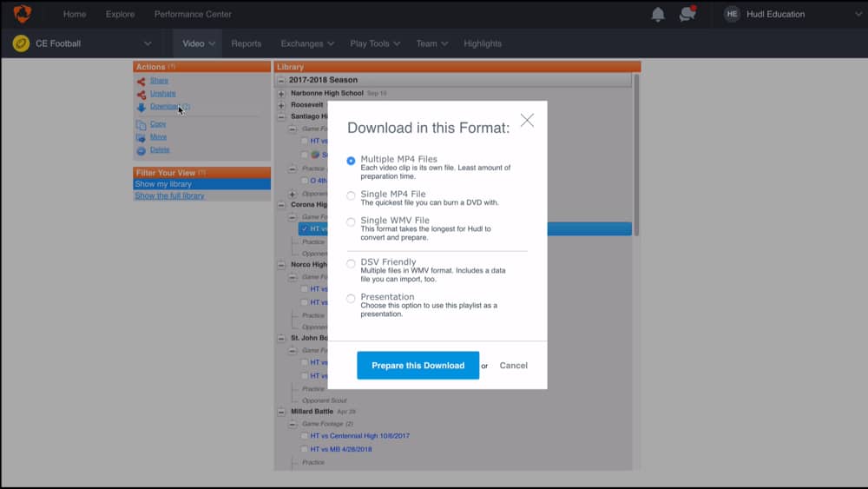Click the Unshare action icon
The width and height of the screenshot is (868, 489).
[141, 94]
